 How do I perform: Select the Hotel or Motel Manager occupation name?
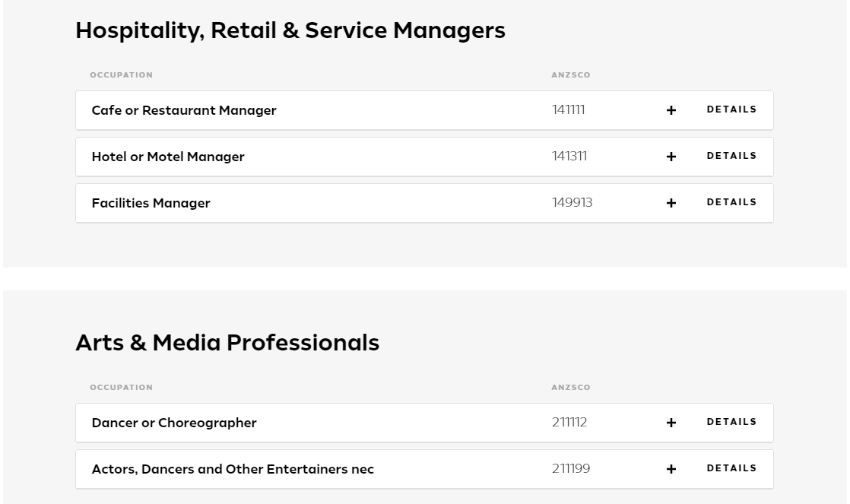tap(168, 157)
